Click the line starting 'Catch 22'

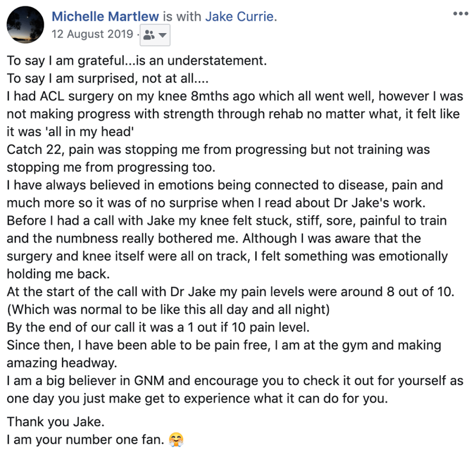218,150
